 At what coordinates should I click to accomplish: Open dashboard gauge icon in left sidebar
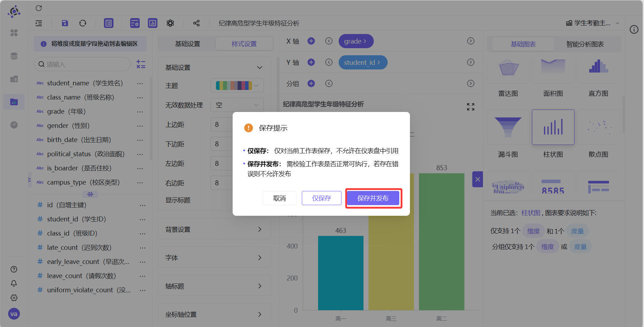point(14,125)
